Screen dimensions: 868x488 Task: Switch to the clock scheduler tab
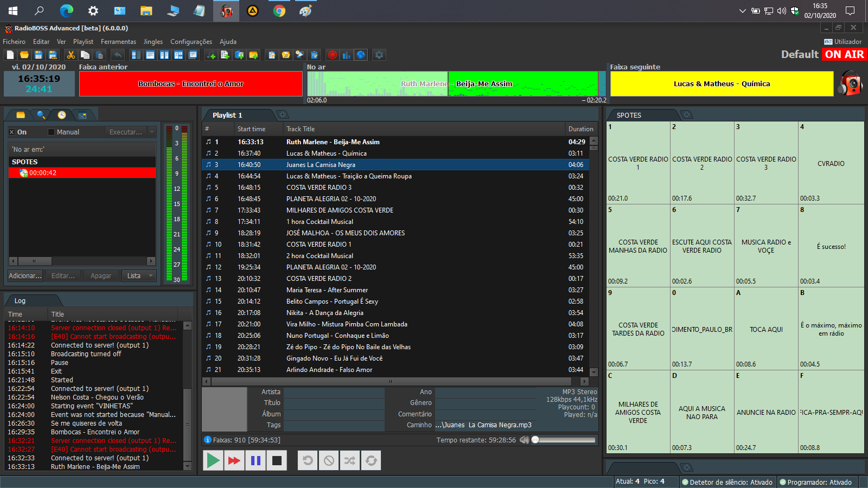(x=62, y=115)
